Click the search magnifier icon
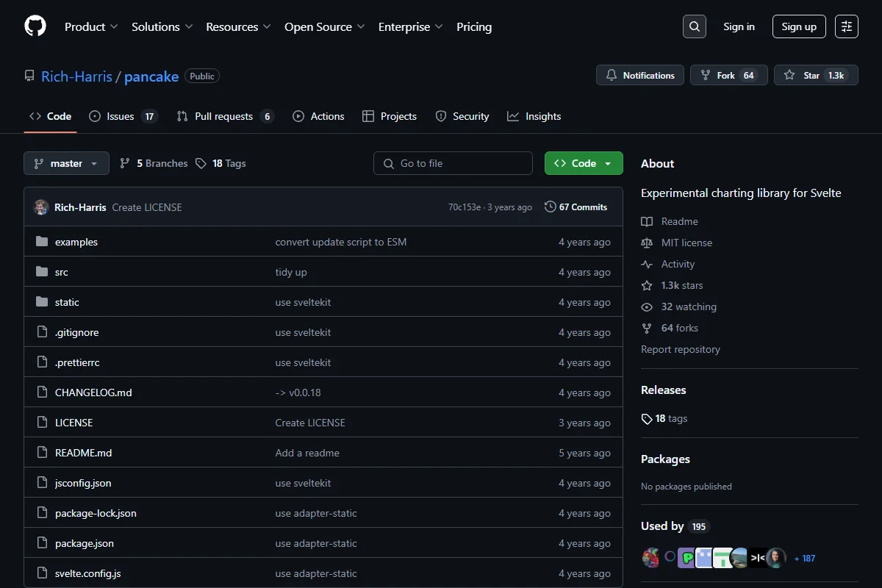 tap(694, 26)
